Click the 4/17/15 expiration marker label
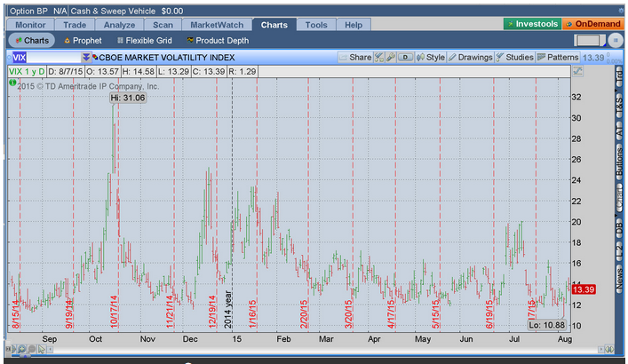628x364 pixels. 391,314
